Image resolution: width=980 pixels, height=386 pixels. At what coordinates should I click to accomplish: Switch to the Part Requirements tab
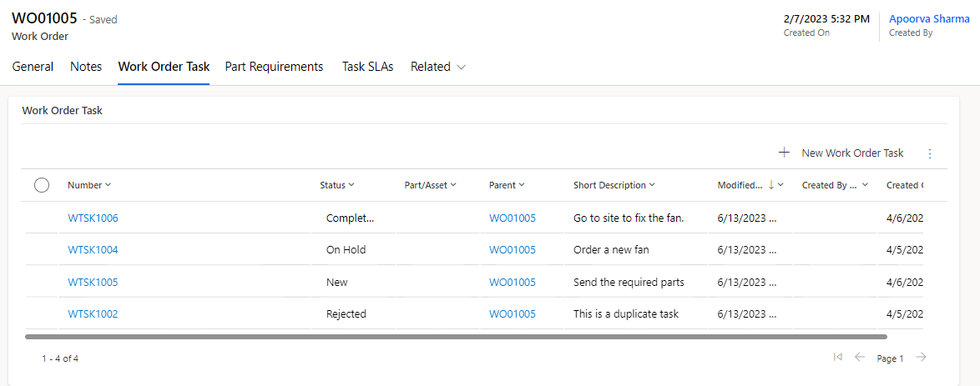point(274,67)
